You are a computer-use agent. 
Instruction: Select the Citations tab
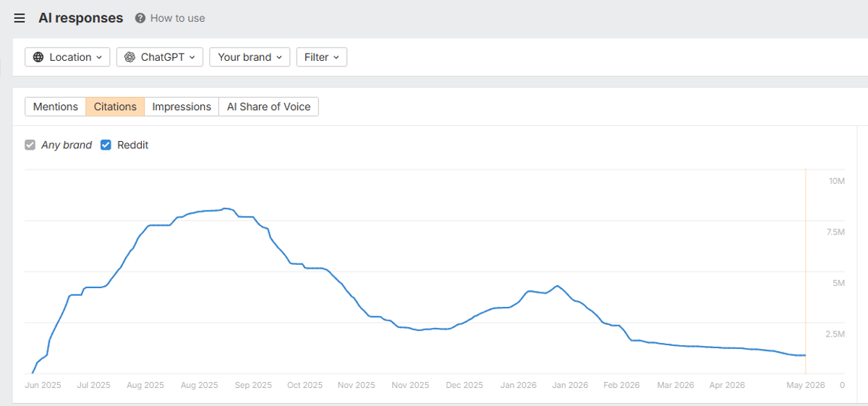[x=115, y=106]
